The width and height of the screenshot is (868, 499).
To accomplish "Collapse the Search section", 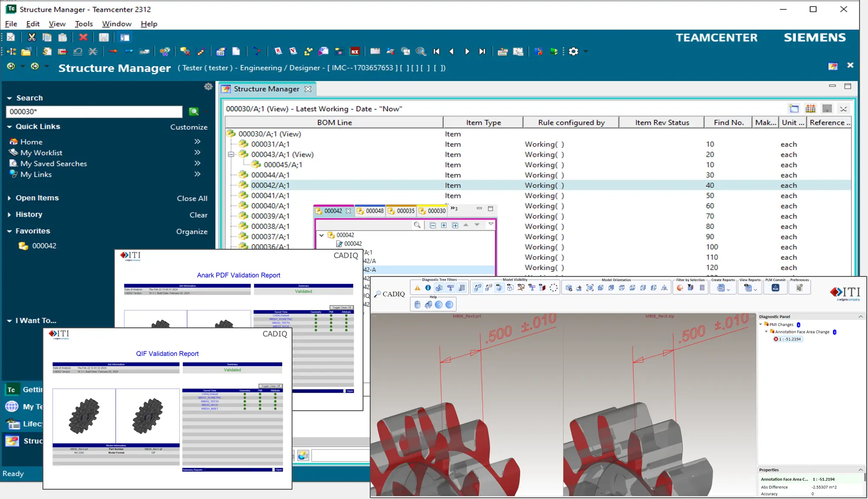I will pos(9,98).
